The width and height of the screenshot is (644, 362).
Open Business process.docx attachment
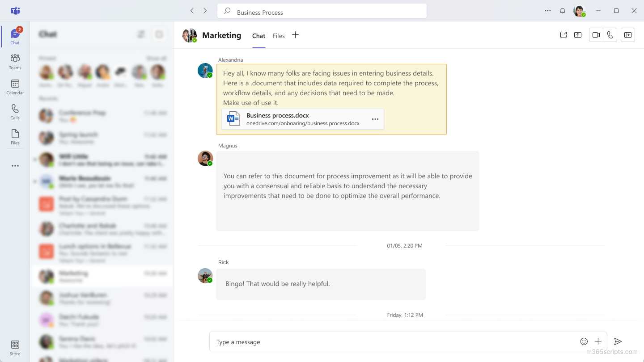[303, 119]
